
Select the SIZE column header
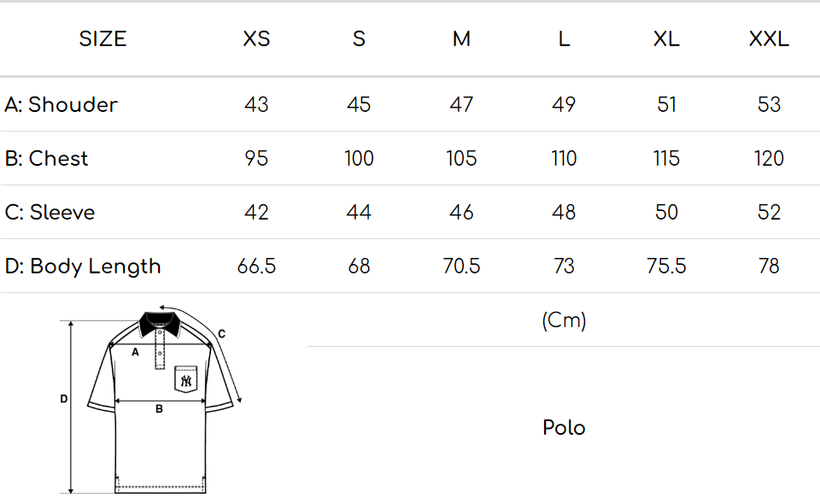coord(102,39)
